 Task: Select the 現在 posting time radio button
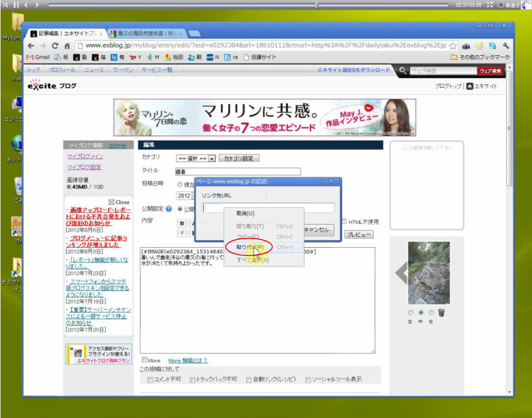(x=180, y=185)
